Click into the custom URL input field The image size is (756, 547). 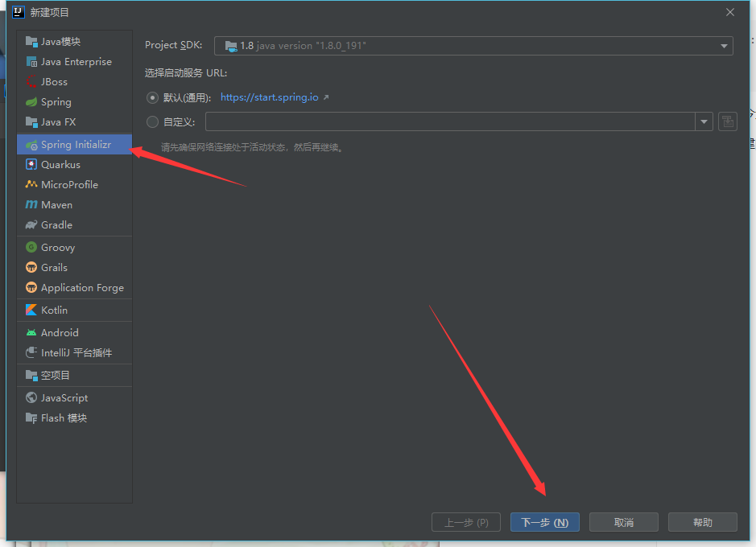tap(450, 121)
